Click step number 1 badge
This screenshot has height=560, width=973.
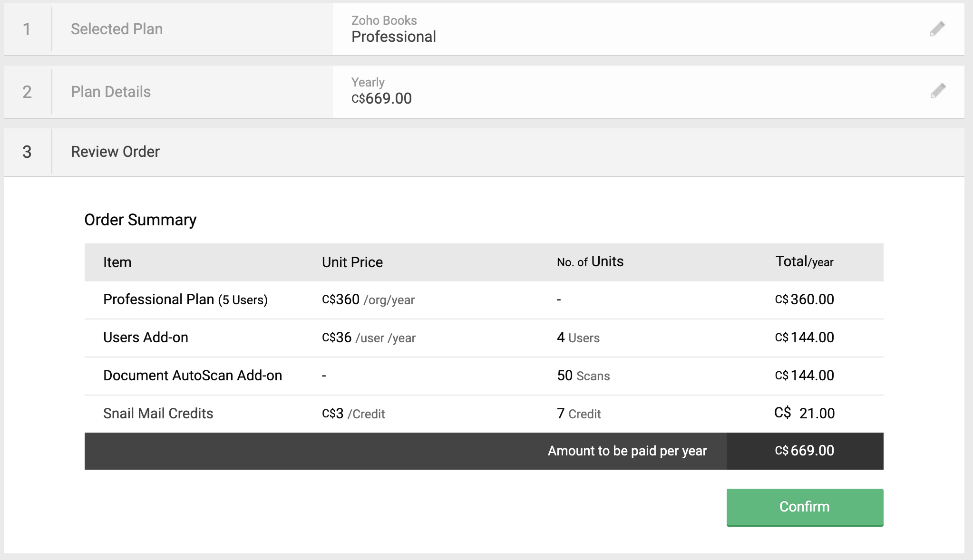[x=27, y=29]
